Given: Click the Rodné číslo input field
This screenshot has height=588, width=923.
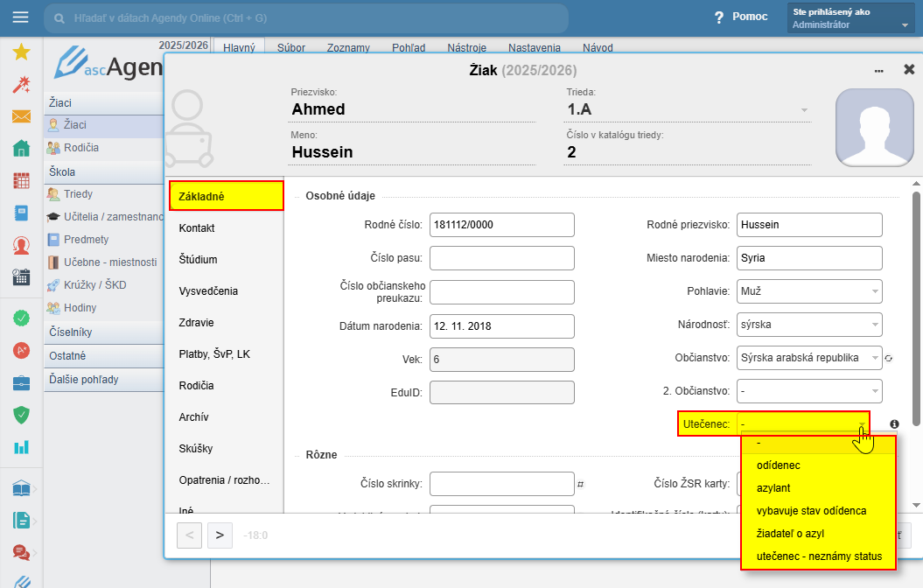Looking at the screenshot, I should pyautogui.click(x=501, y=225).
